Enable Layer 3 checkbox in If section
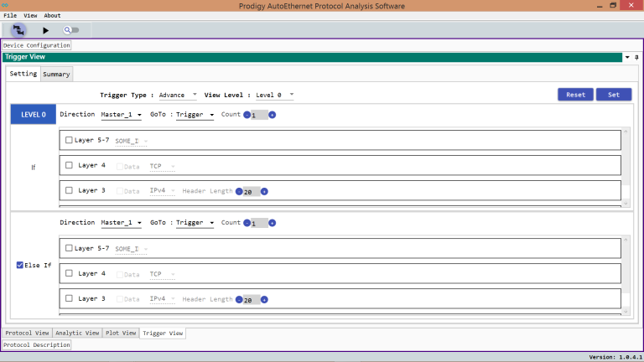Screen dimensions: 644x362 (69, 190)
